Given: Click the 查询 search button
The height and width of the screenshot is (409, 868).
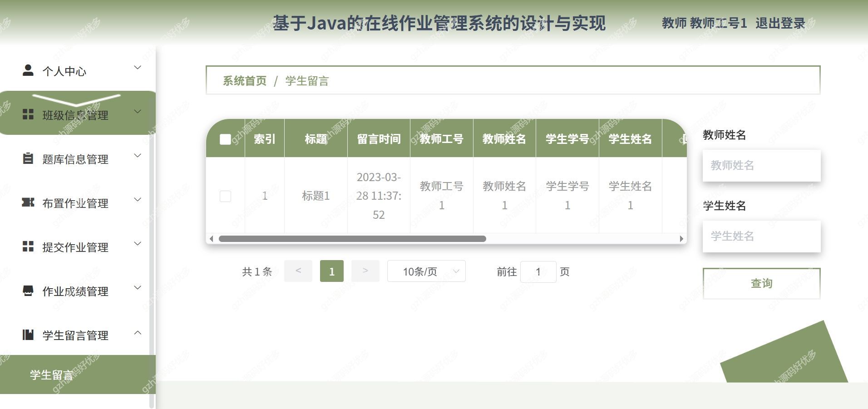Looking at the screenshot, I should [x=761, y=283].
